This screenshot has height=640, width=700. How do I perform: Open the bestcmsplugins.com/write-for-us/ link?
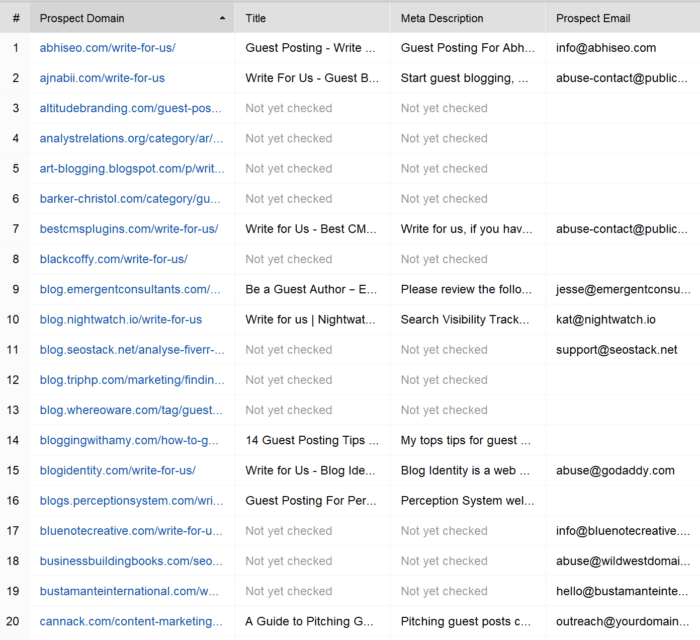pos(129,229)
